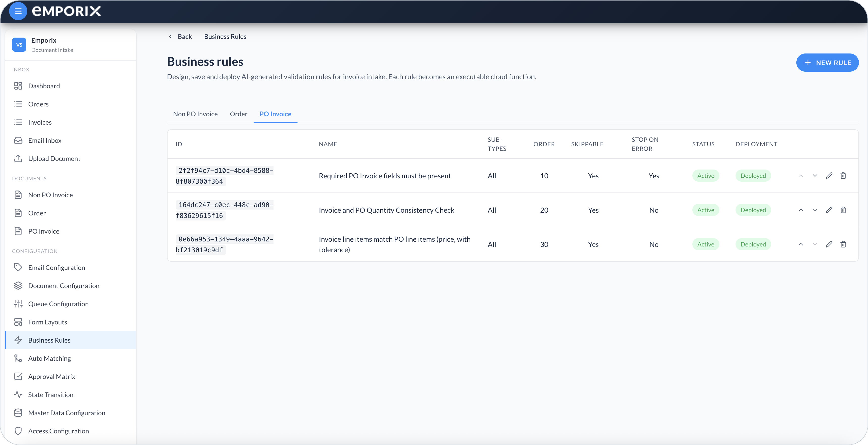Open Upload Document page

pyautogui.click(x=71, y=159)
